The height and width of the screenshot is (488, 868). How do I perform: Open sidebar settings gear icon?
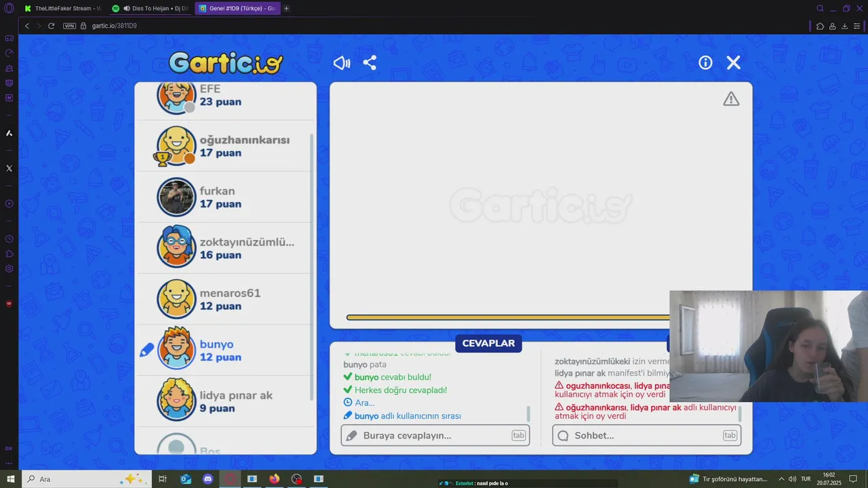(x=9, y=268)
